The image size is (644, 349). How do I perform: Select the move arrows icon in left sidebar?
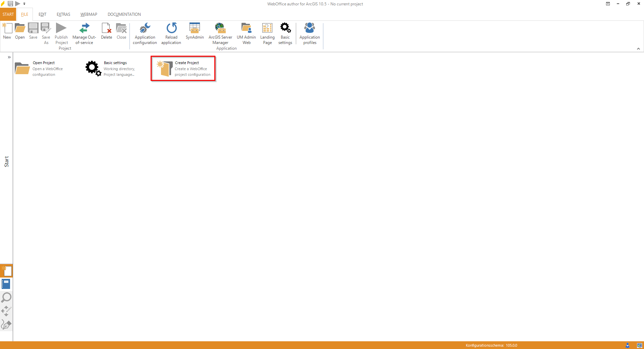tap(6, 311)
